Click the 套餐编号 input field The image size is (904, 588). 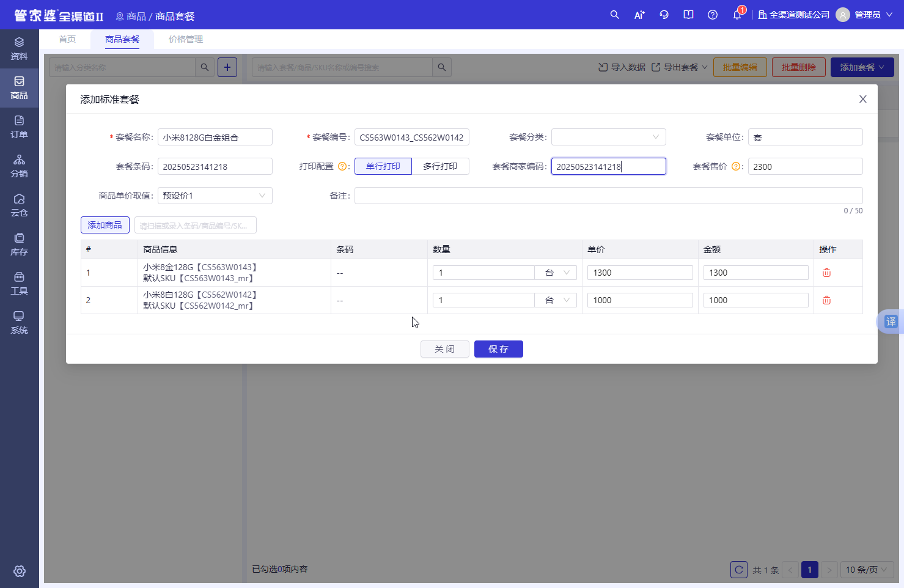[x=412, y=137]
